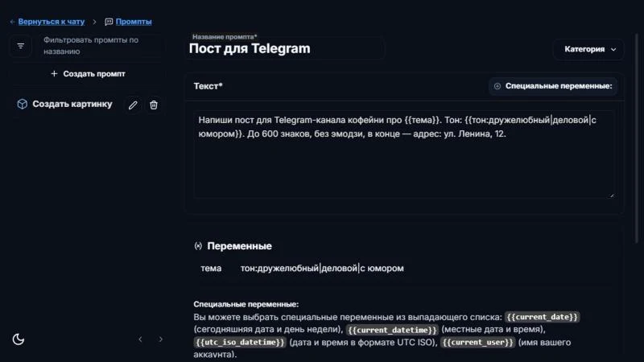Click the {{current_user}} code tag
Image resolution: width=644 pixels, height=362 pixels.
[477, 343]
